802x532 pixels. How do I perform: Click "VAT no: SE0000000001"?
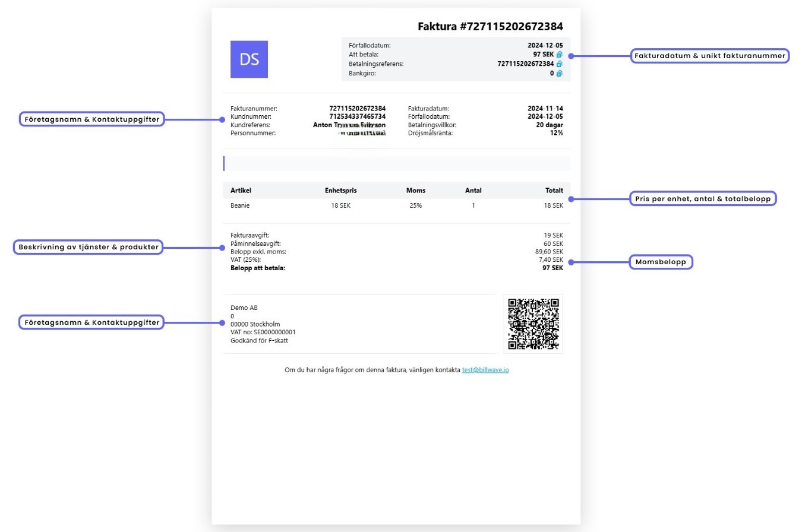coord(263,332)
